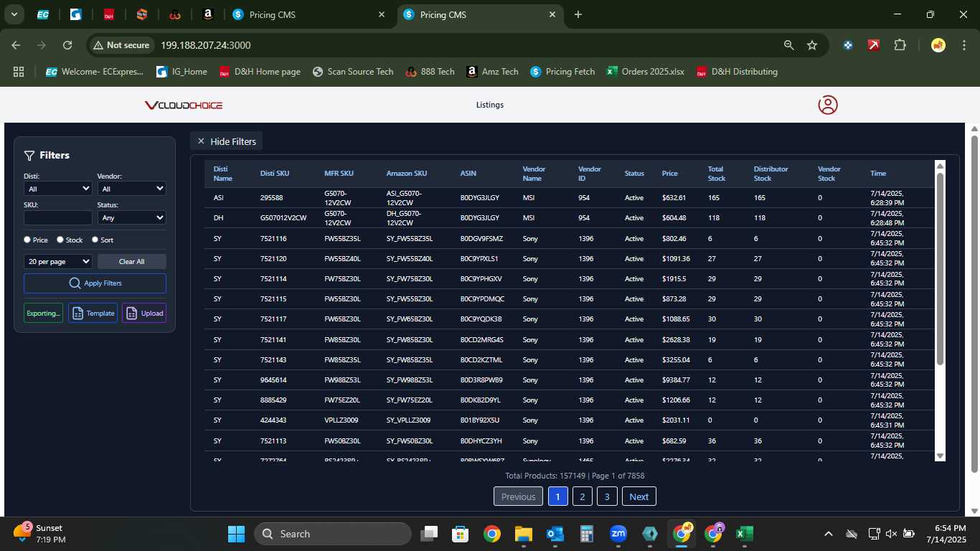Select the Sort radio option

coord(95,240)
